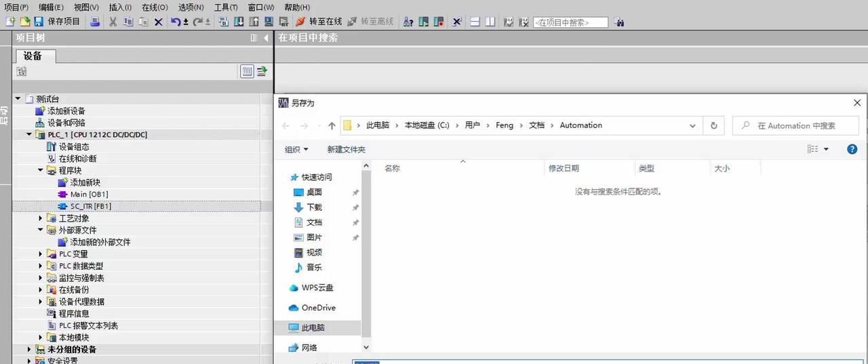Click the Delete X icon beside Paste
Viewport: 868px width, 364px height.
pyautogui.click(x=159, y=22)
